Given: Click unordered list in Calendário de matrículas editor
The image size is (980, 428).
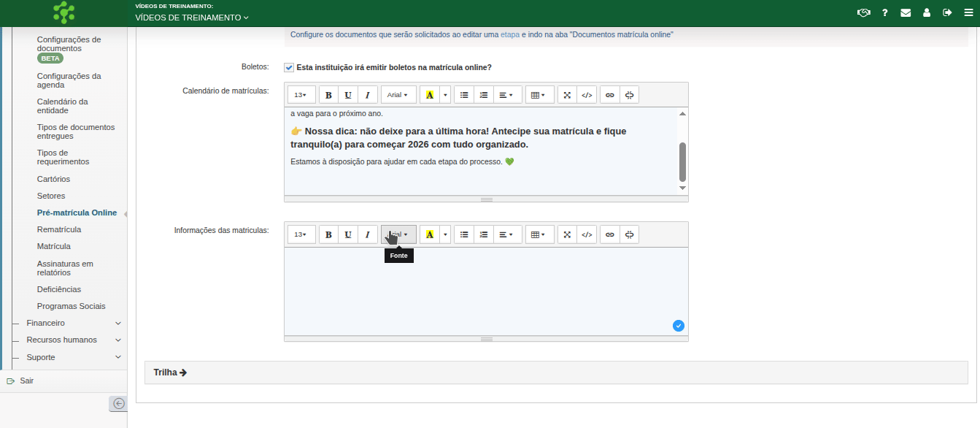Looking at the screenshot, I should pyautogui.click(x=464, y=95).
